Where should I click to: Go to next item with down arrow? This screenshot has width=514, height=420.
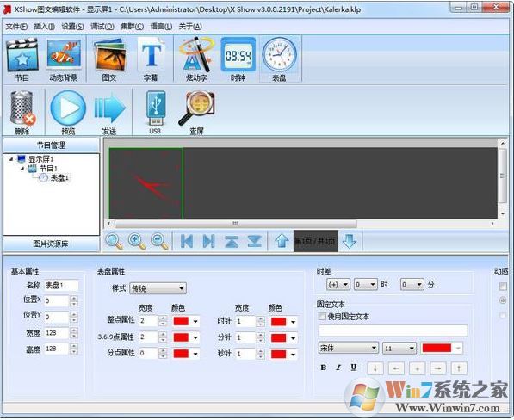click(350, 242)
